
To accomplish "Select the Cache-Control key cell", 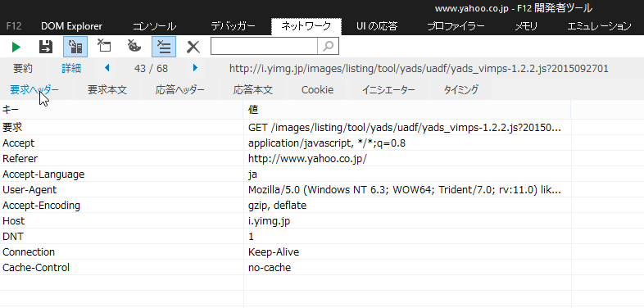I will point(121,268).
